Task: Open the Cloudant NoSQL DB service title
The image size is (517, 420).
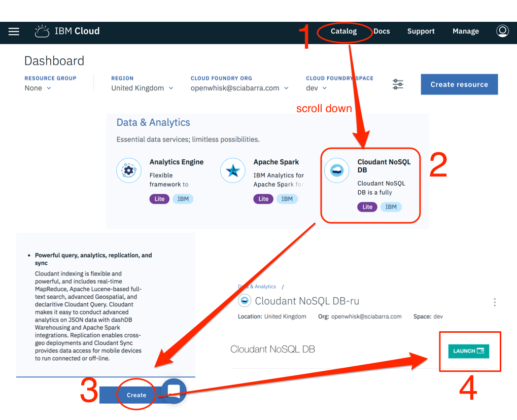Action: tap(384, 166)
